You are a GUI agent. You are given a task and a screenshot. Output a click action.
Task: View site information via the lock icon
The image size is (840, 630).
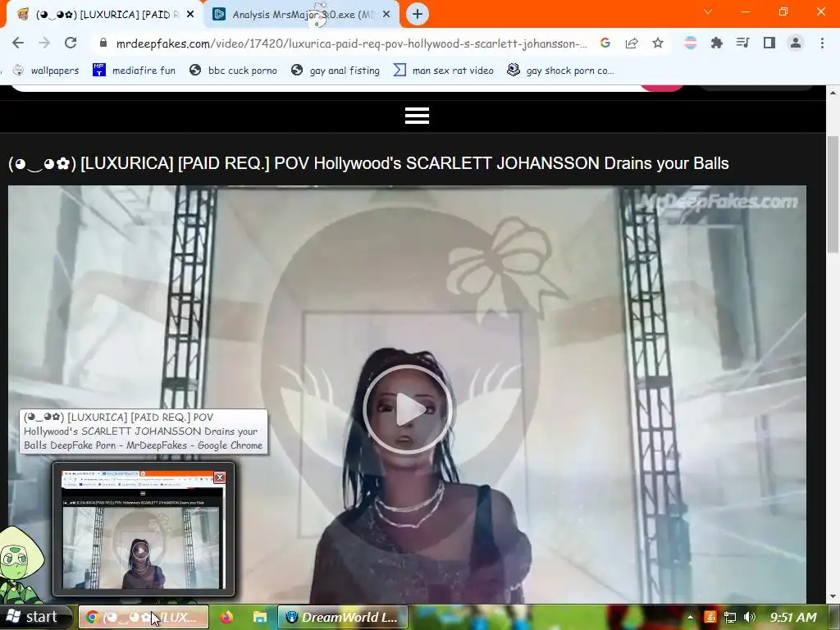click(x=103, y=43)
